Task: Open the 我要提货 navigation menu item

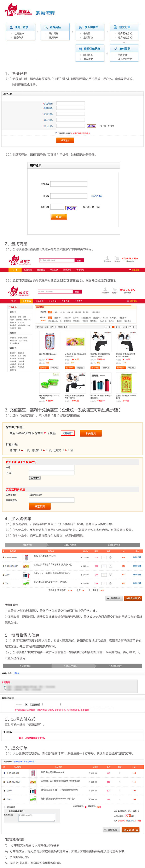Action: click(x=80, y=270)
